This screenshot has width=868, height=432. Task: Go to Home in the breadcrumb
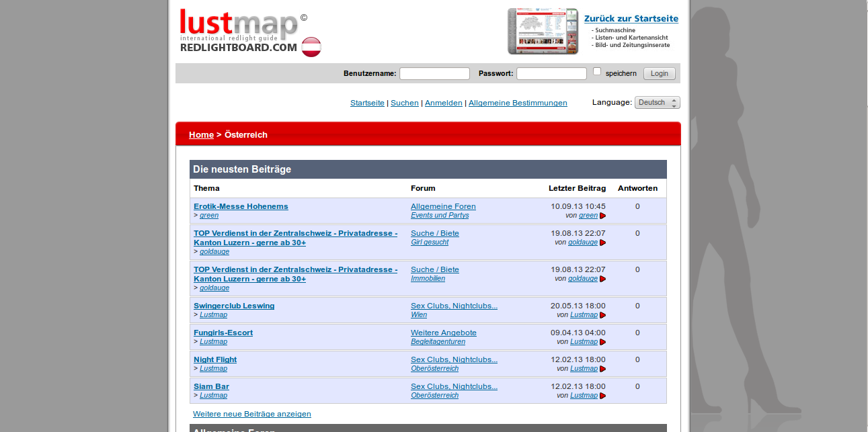click(201, 134)
